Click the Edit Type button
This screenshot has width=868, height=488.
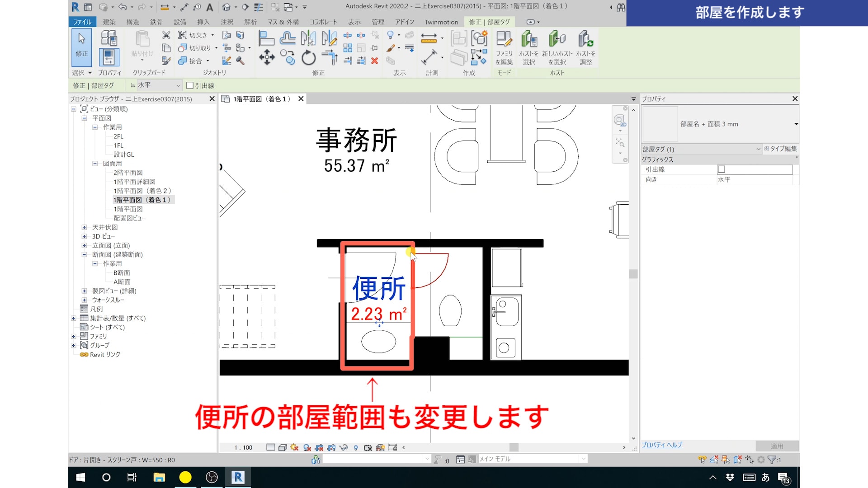(x=781, y=149)
